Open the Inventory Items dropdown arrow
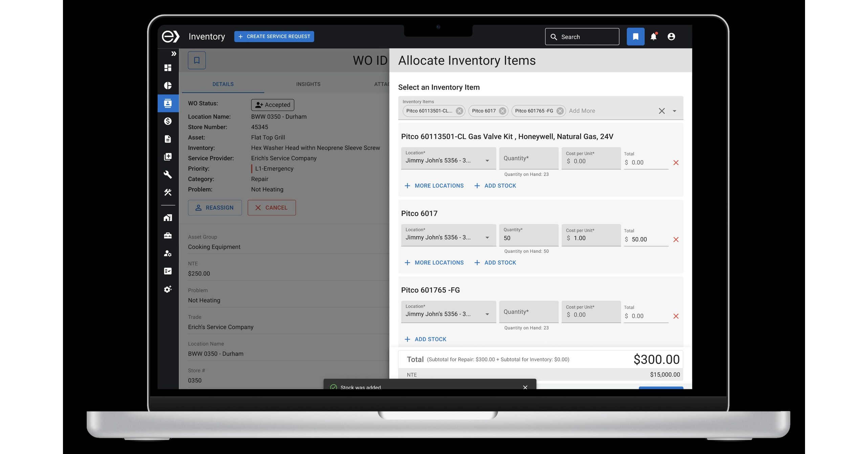Image resolution: width=868 pixels, height=454 pixels. pos(675,111)
